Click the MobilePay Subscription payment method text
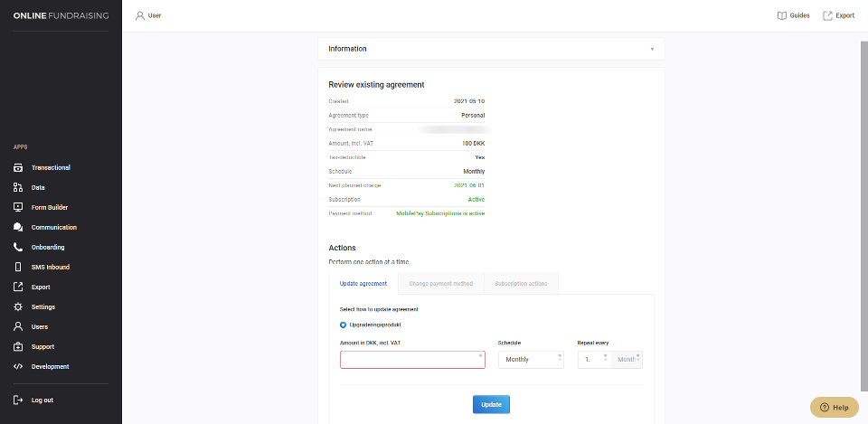This screenshot has height=424, width=868. coord(440,213)
